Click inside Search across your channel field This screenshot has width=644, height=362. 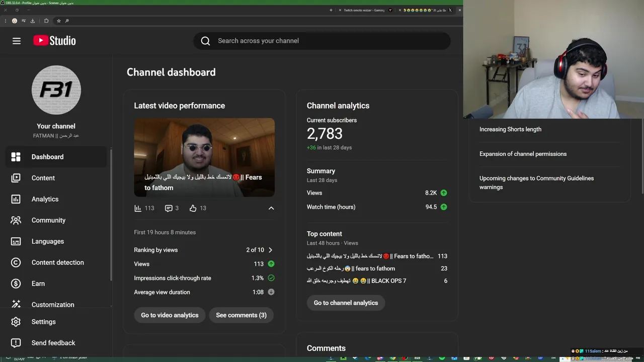pyautogui.click(x=322, y=41)
